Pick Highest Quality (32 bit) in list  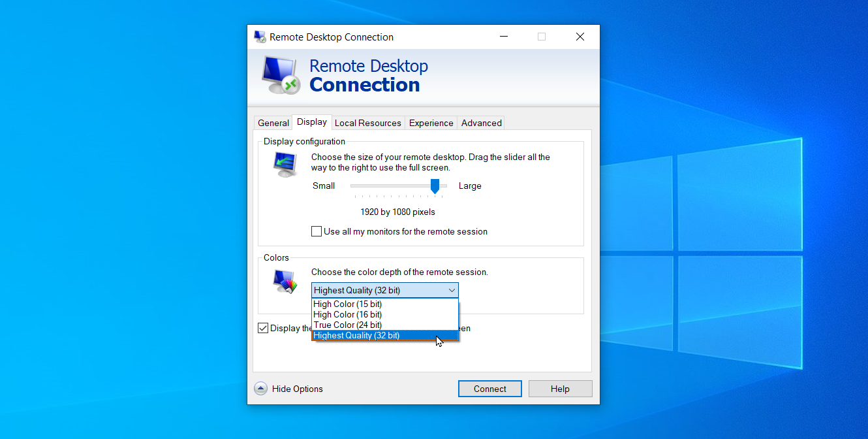click(x=385, y=335)
